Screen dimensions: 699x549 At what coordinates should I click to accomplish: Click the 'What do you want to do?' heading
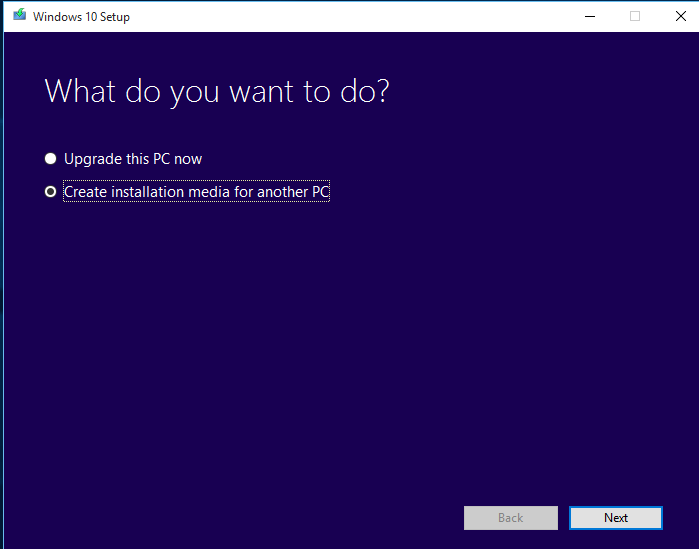[217, 92]
